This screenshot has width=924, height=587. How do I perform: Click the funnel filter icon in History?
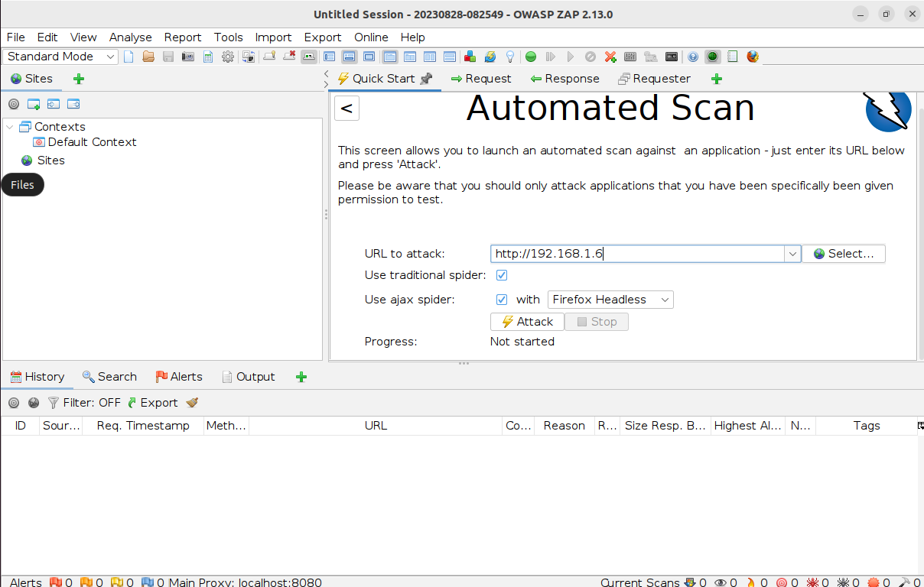click(x=53, y=403)
